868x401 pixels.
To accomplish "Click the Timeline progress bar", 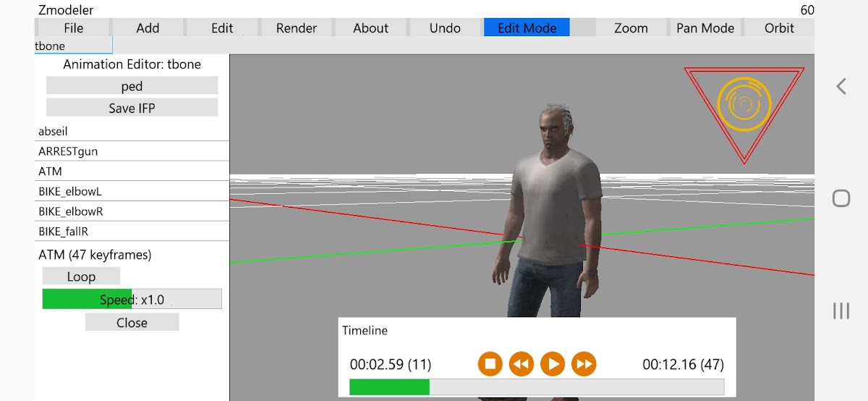I will [536, 387].
